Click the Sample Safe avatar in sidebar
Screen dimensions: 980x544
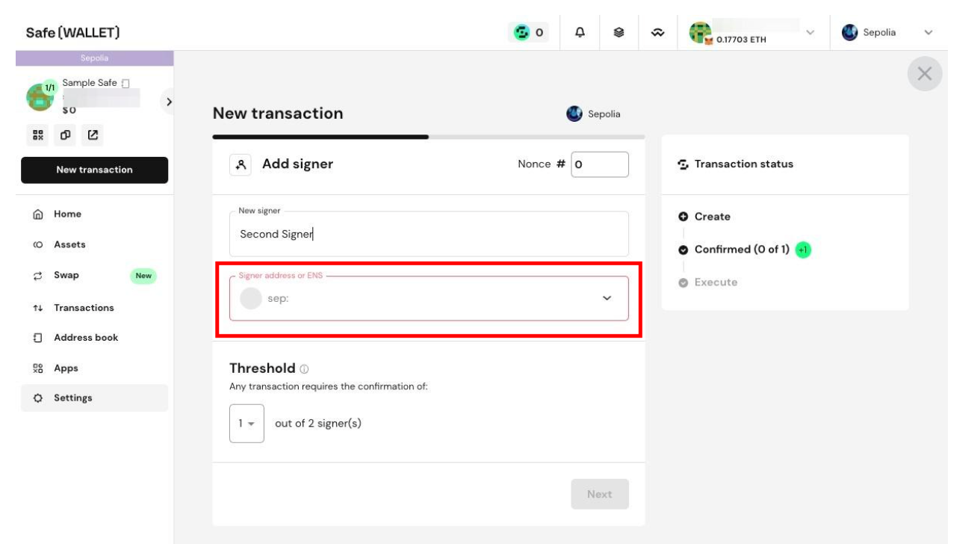point(40,97)
